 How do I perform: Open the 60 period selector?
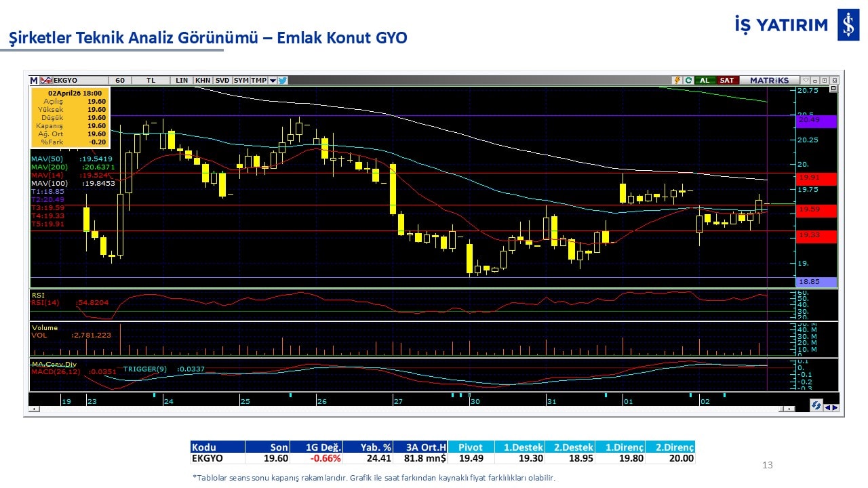120,80
